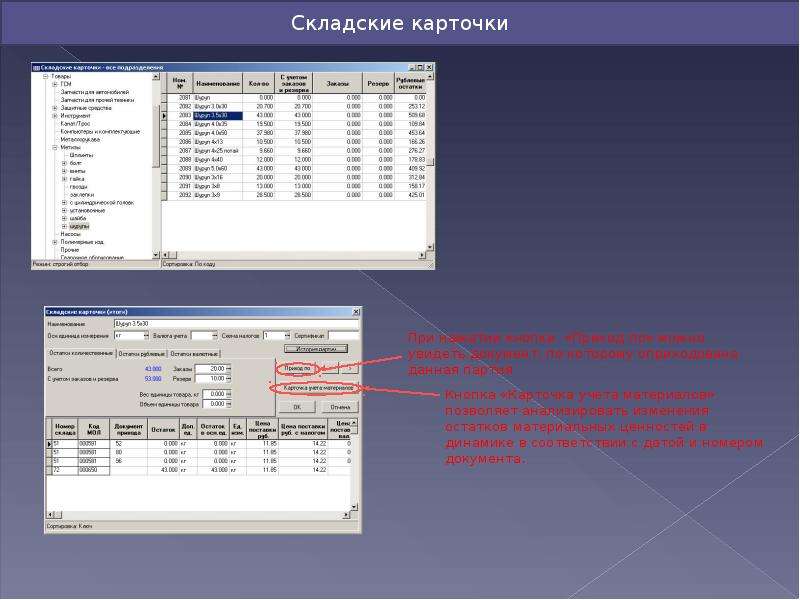Click OK in stock card dialog
The image size is (800, 600).
pos(297,407)
